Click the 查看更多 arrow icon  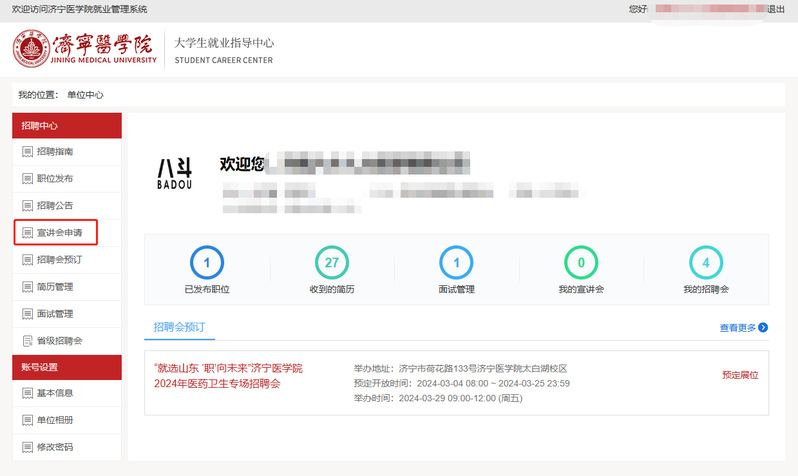(x=763, y=327)
